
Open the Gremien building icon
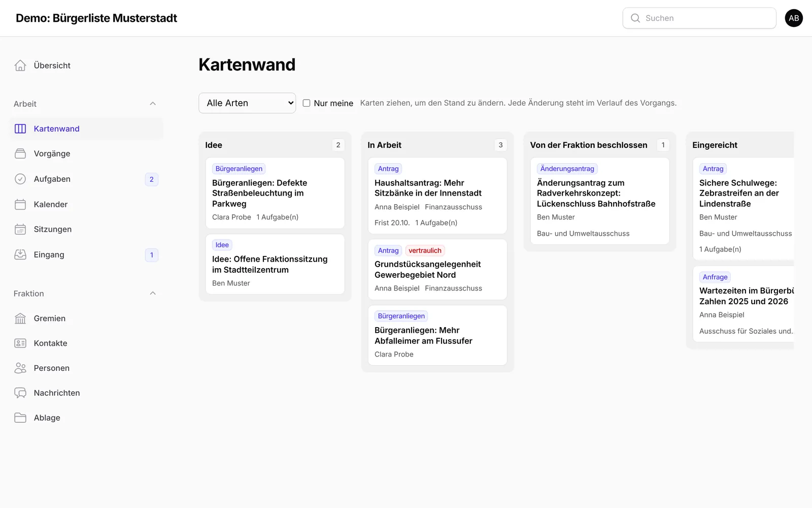tap(20, 319)
